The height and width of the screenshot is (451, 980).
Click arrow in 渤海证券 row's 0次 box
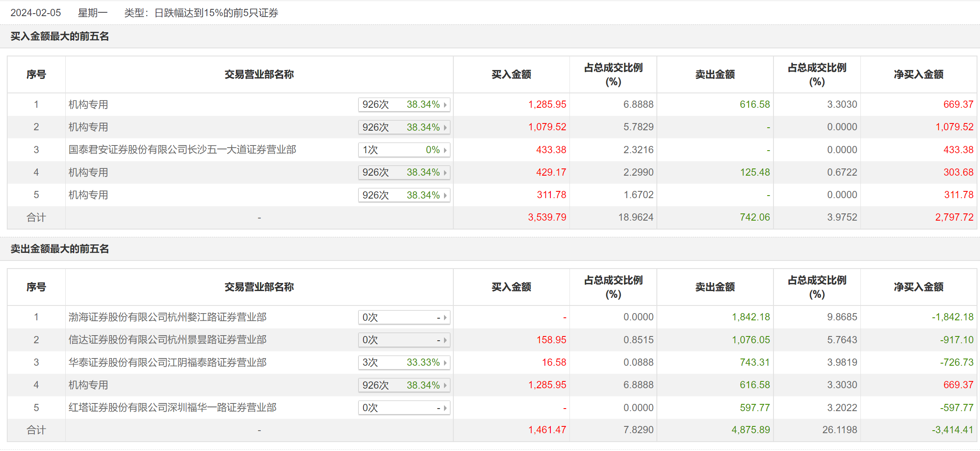445,317
